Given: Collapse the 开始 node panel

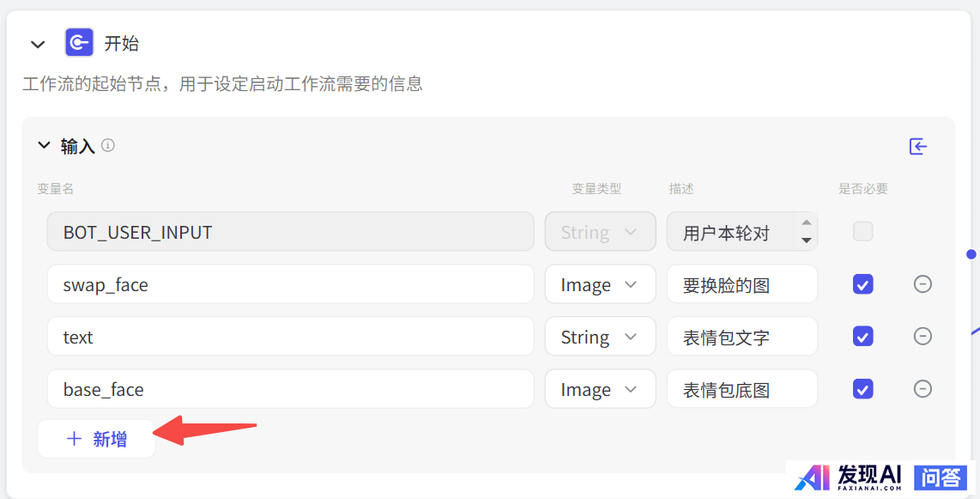Looking at the screenshot, I should pyautogui.click(x=38, y=44).
